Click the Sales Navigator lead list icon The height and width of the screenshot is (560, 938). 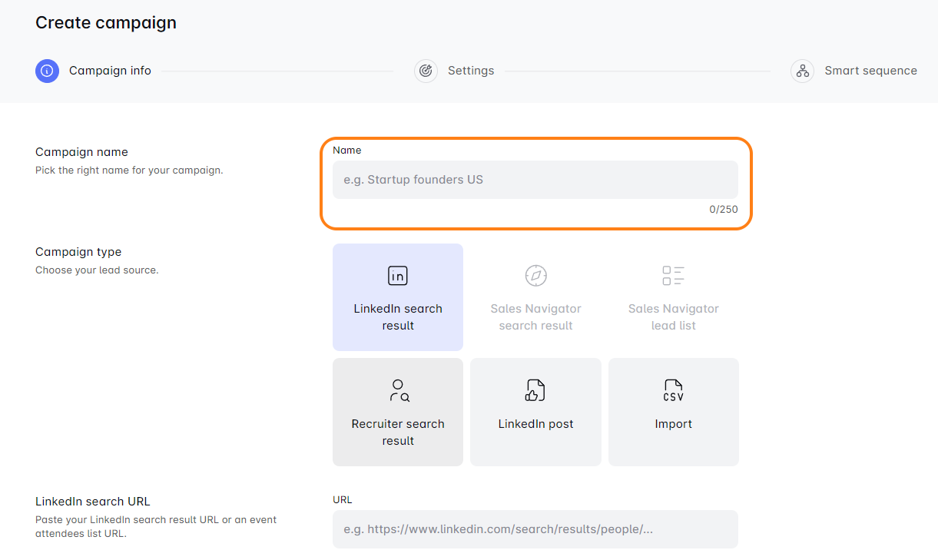pos(673,276)
